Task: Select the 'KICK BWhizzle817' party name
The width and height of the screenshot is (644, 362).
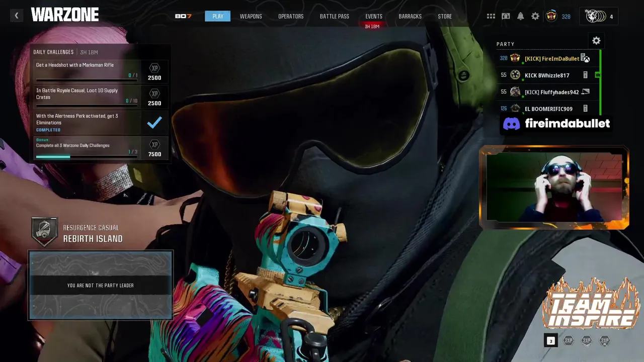Action: pyautogui.click(x=547, y=75)
